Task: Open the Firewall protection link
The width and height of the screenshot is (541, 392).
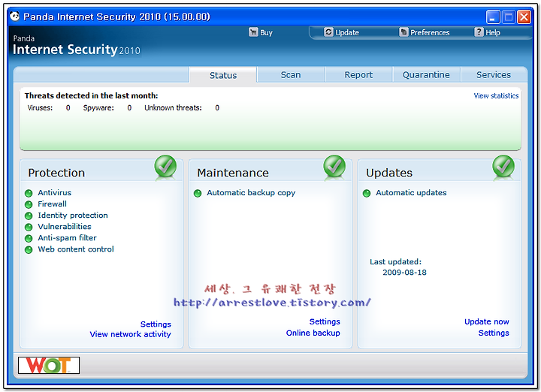Action: 52,204
